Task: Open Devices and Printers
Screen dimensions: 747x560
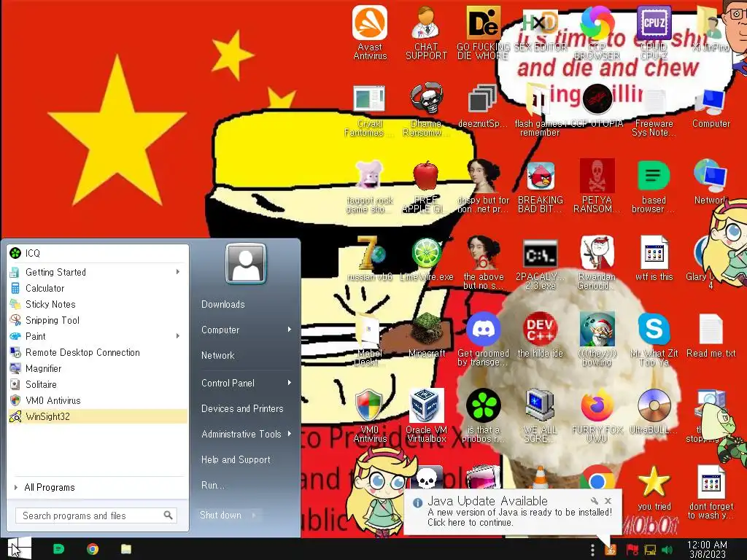Action: pos(242,408)
